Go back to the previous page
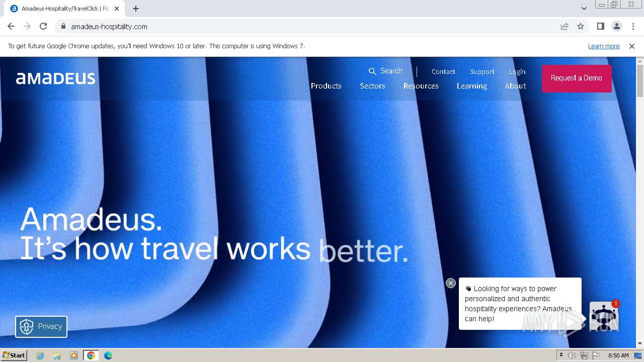The height and width of the screenshot is (362, 644). (x=11, y=26)
